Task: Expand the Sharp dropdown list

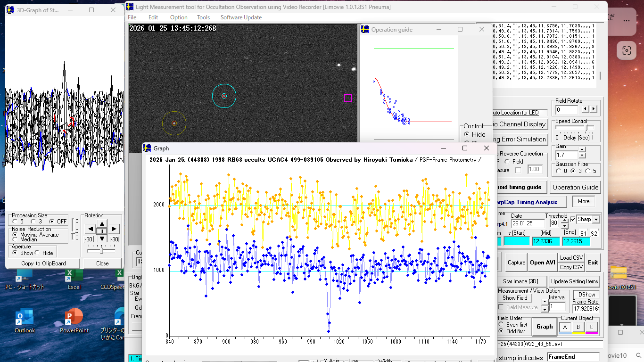Action: coord(596,220)
